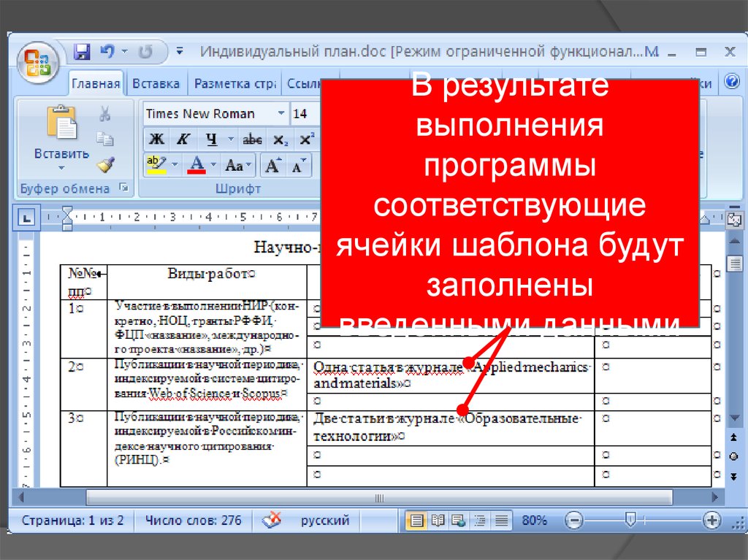Click the Save icon in quick access toolbar
Viewport: 748px width, 560px height.
[83, 52]
